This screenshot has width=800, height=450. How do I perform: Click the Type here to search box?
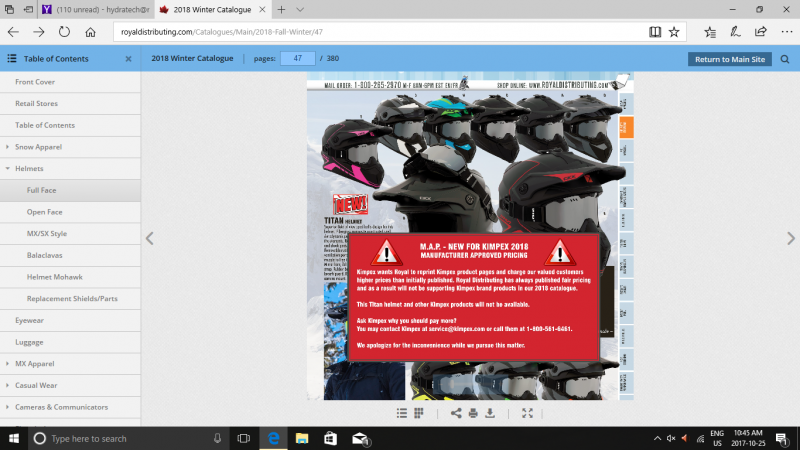pos(128,438)
